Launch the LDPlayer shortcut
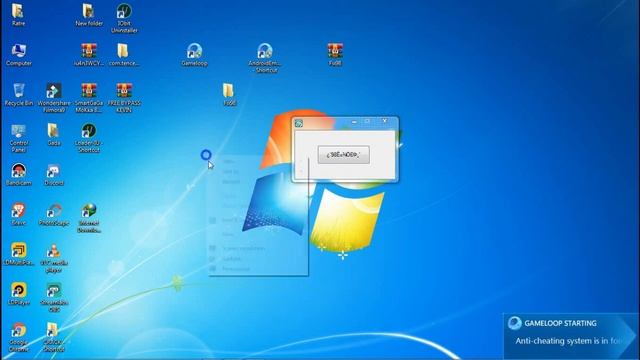The image size is (640, 360). point(19,294)
